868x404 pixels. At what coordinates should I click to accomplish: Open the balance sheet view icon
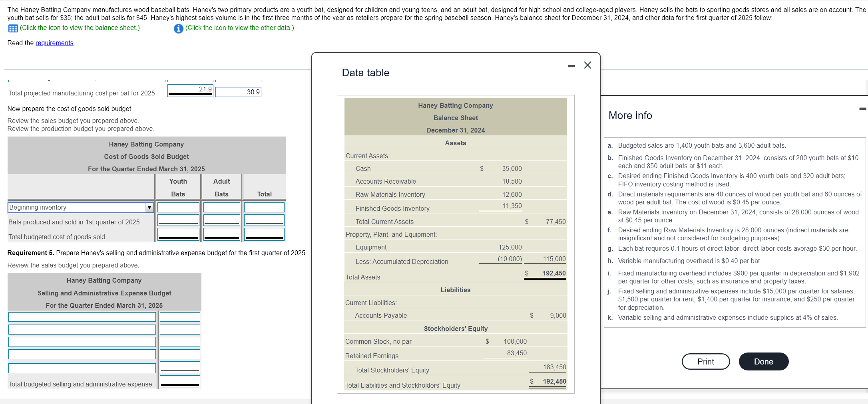(12, 28)
